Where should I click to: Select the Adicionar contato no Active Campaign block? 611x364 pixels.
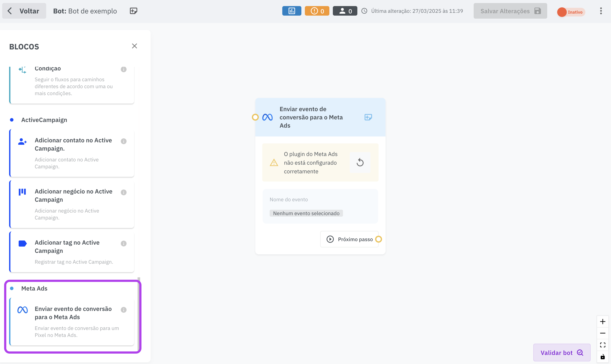pyautogui.click(x=72, y=153)
